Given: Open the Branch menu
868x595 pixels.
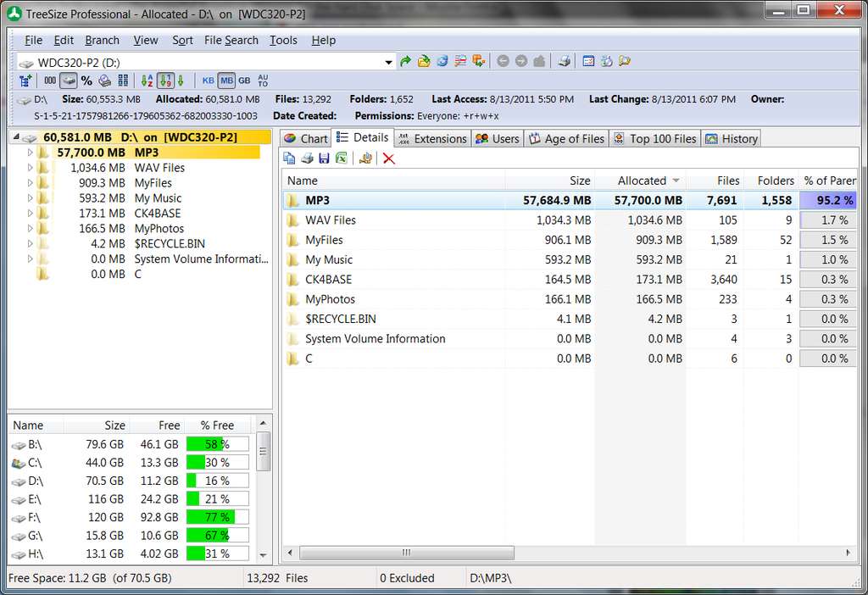Looking at the screenshot, I should point(102,41).
